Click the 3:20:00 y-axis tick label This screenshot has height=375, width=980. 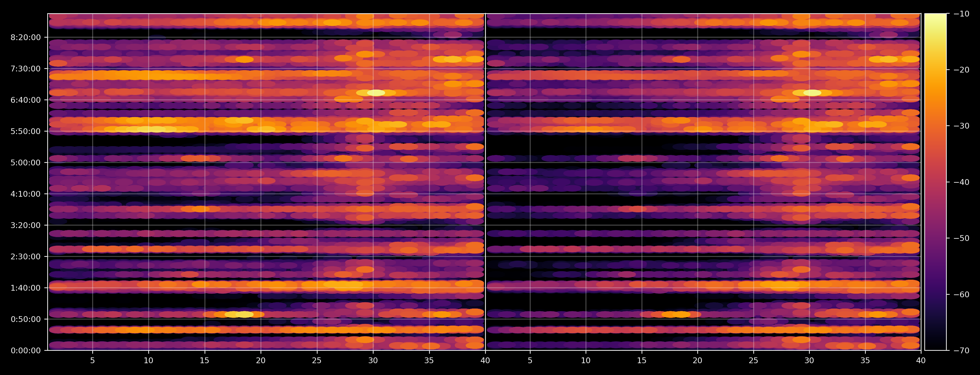pyautogui.click(x=26, y=225)
